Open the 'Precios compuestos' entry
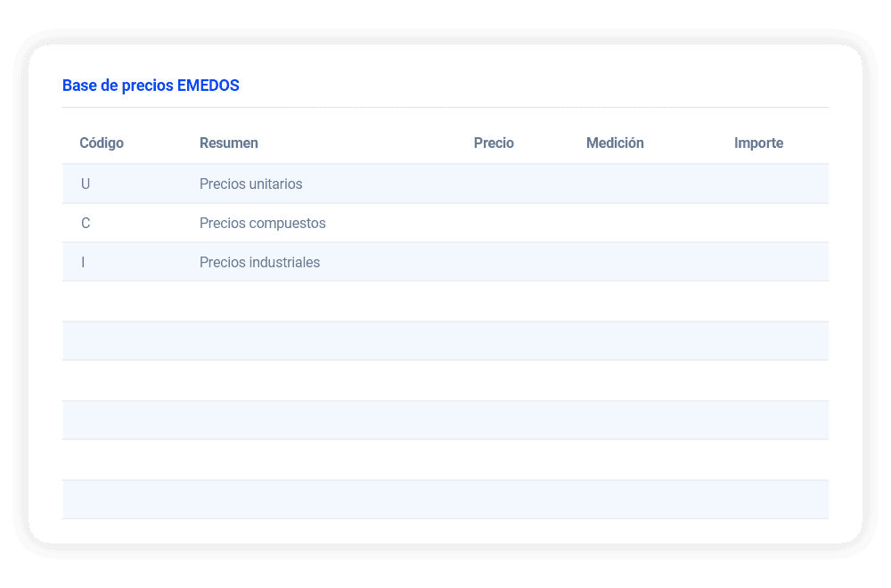The image size is (891, 588). coord(263,223)
